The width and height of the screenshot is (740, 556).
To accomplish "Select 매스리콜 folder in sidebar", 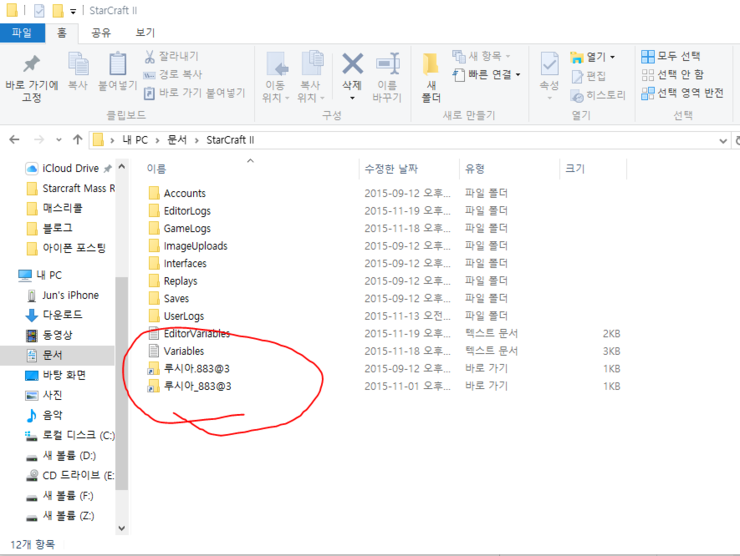I will point(55,208).
